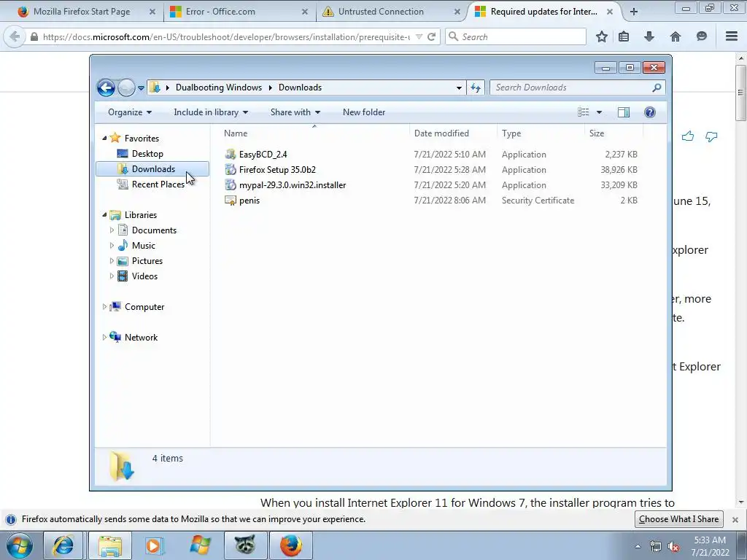Select the Videos library icon
This screenshot has height=560, width=747.
point(123,276)
